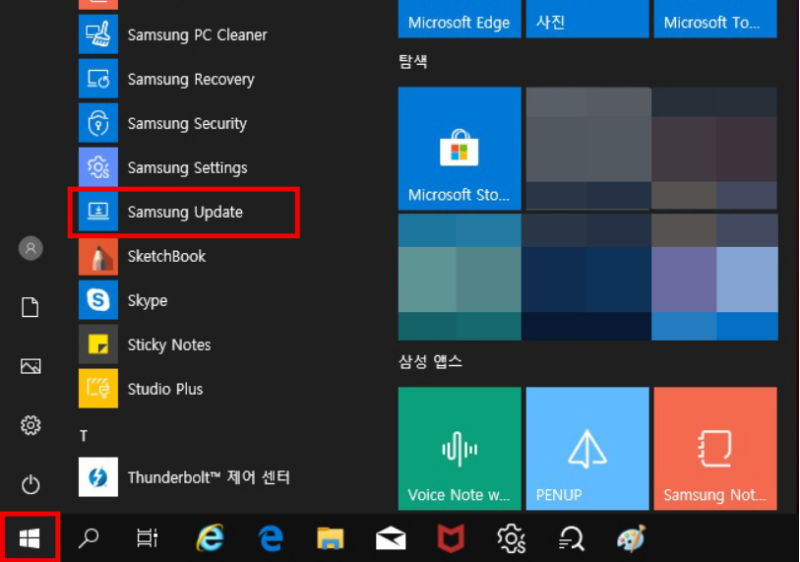Launch the paint palette app on taskbar
The image size is (800, 562).
pos(631,538)
